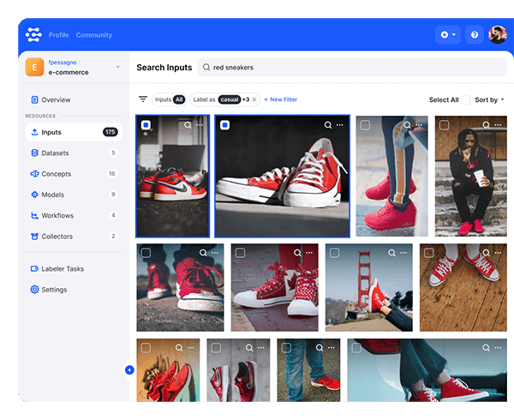Remove the casual label filter with X
Viewport: 514px width, 420px height.
click(x=254, y=99)
